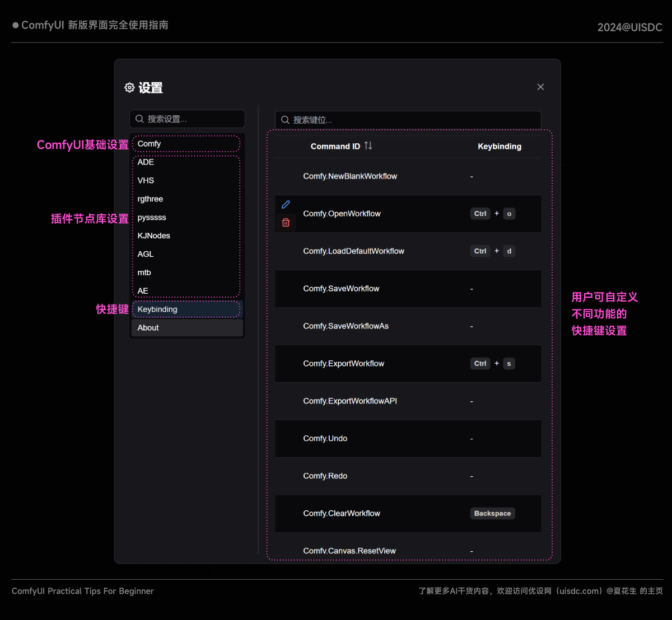Open the About settings category
Image resolution: width=672 pixels, height=620 pixels.
(x=187, y=328)
